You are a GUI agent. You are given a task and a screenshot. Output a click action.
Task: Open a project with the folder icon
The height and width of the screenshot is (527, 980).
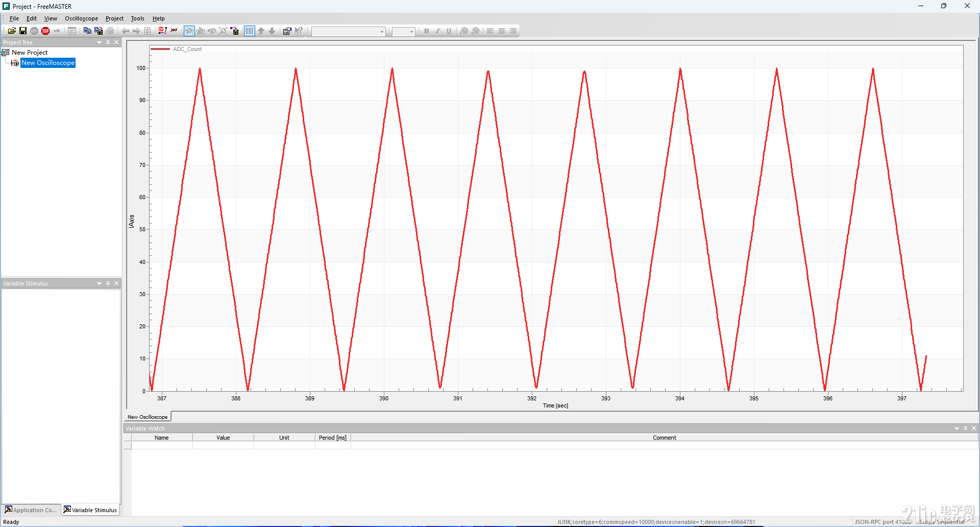[x=12, y=31]
